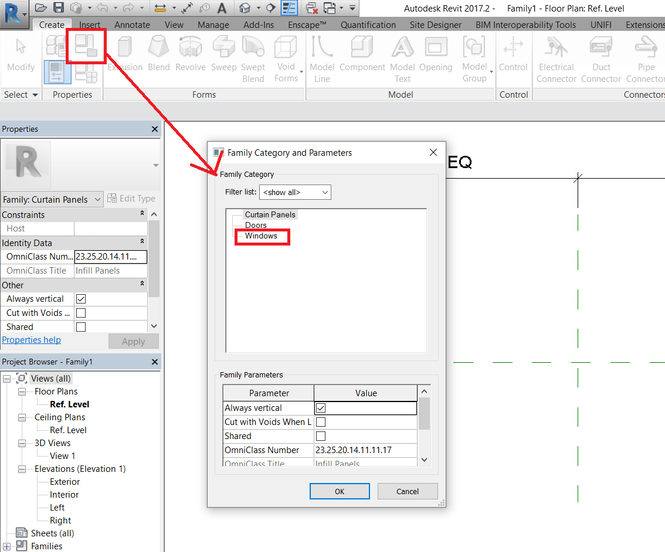Click the Save floppy disk icon
The image size is (665, 552).
coord(58,8)
